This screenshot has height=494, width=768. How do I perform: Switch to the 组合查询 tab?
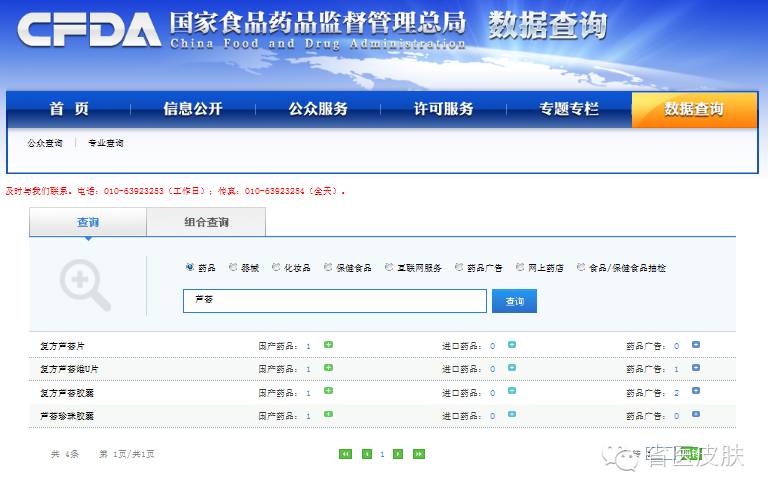pos(206,222)
